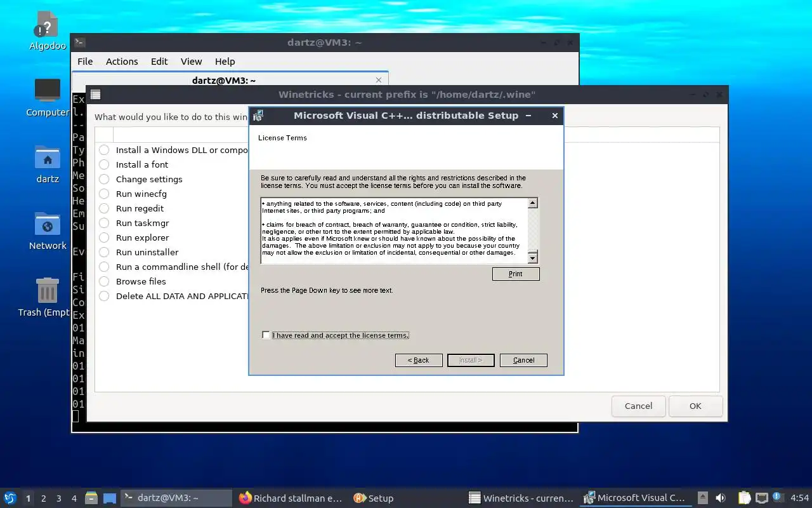
Task: Select 'Browse files' radio button
Action: 104,281
